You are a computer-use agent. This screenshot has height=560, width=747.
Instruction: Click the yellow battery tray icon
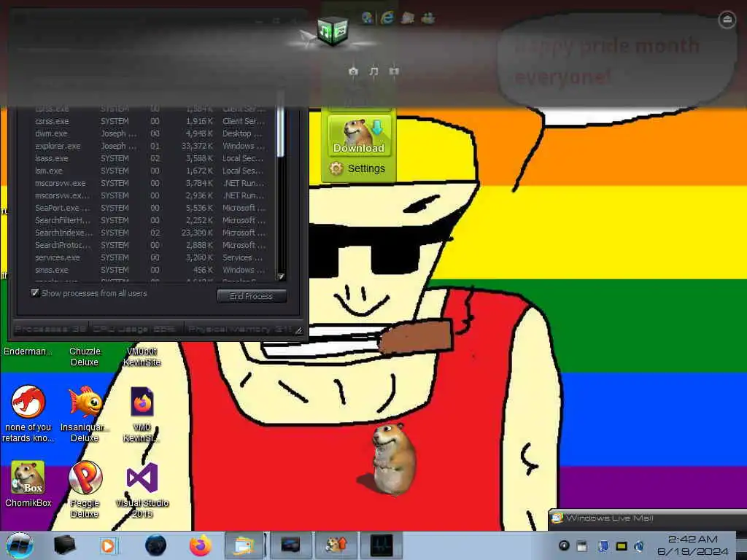click(x=622, y=546)
